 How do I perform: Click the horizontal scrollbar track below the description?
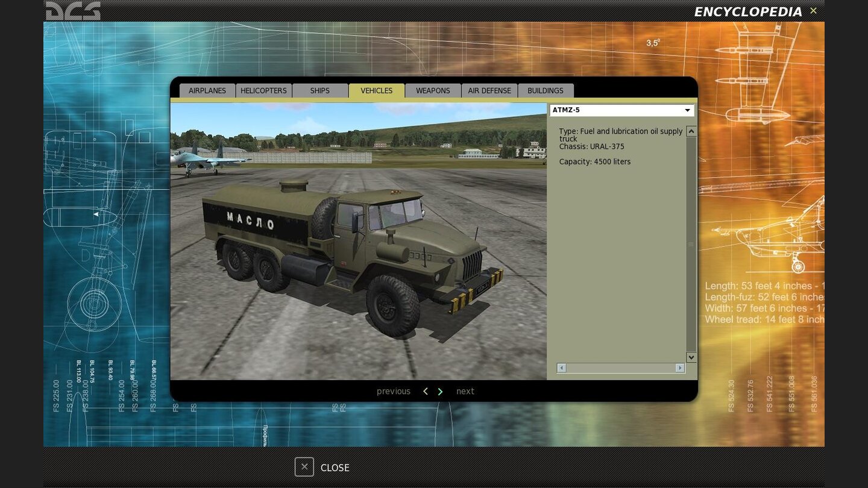coord(621,368)
